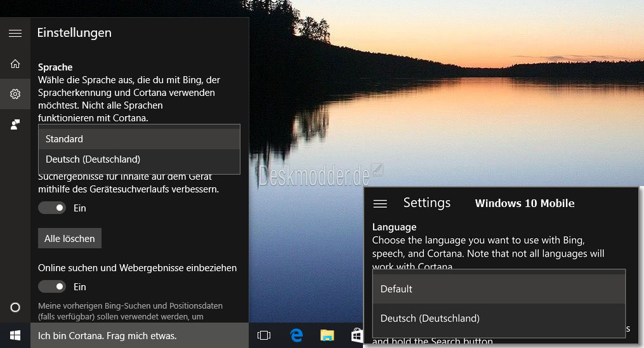Launch Microsoft Edge from the taskbar
Image resolution: width=644 pixels, height=348 pixels.
(296, 336)
